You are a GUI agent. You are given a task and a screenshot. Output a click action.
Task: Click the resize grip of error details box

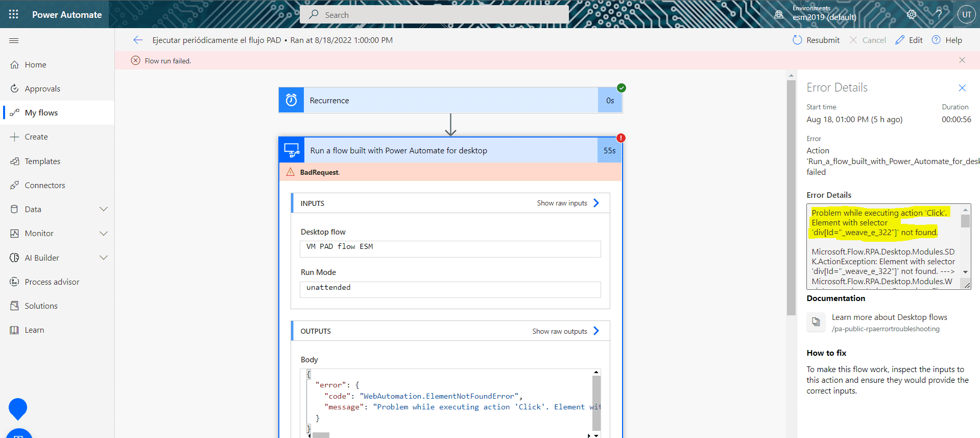[967, 285]
